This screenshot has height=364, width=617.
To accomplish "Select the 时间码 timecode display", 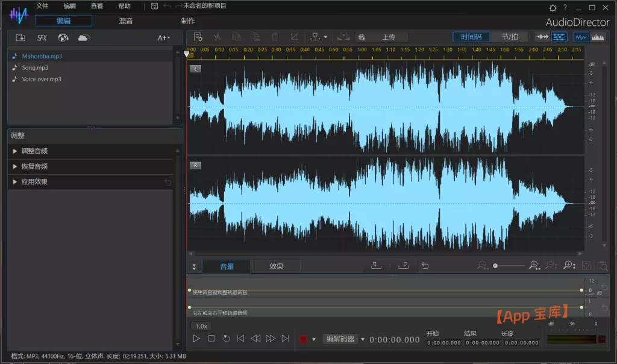I will coord(472,37).
